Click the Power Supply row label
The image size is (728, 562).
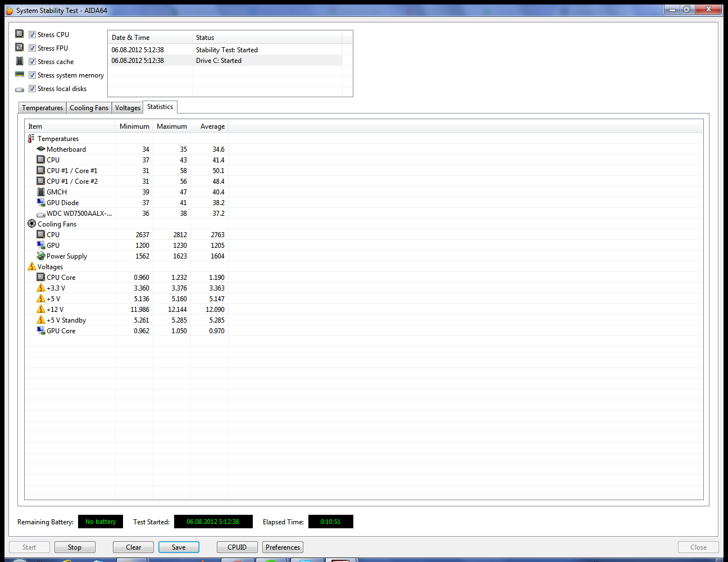pyautogui.click(x=67, y=256)
